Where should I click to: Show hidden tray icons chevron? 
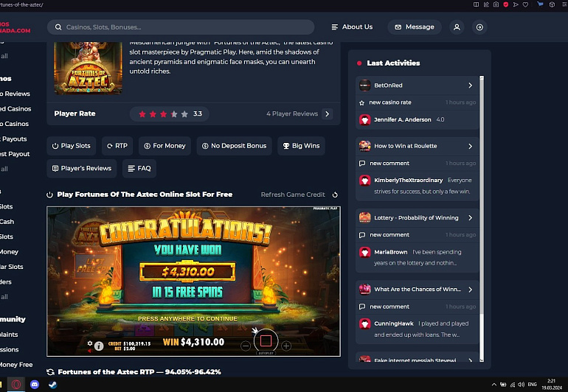click(493, 385)
